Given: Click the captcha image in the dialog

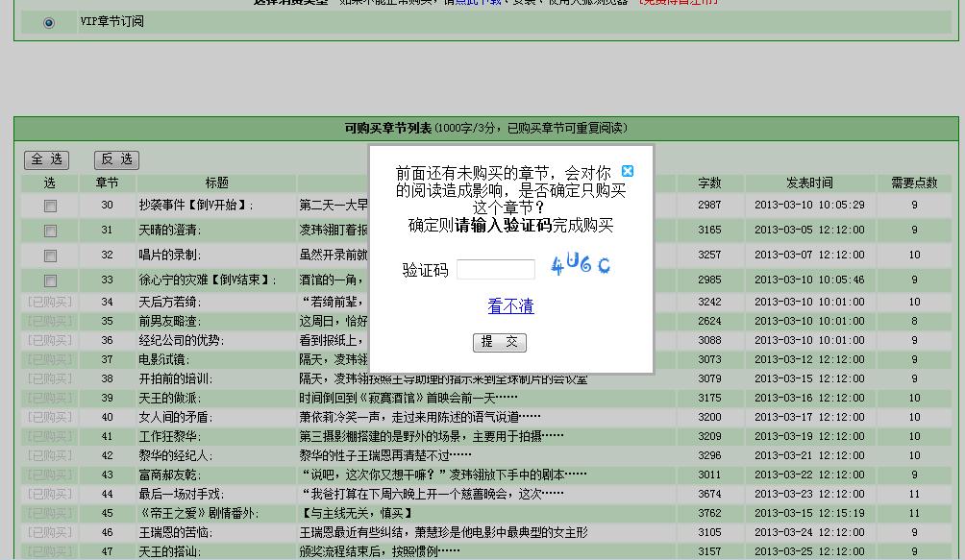Looking at the screenshot, I should pyautogui.click(x=581, y=265).
